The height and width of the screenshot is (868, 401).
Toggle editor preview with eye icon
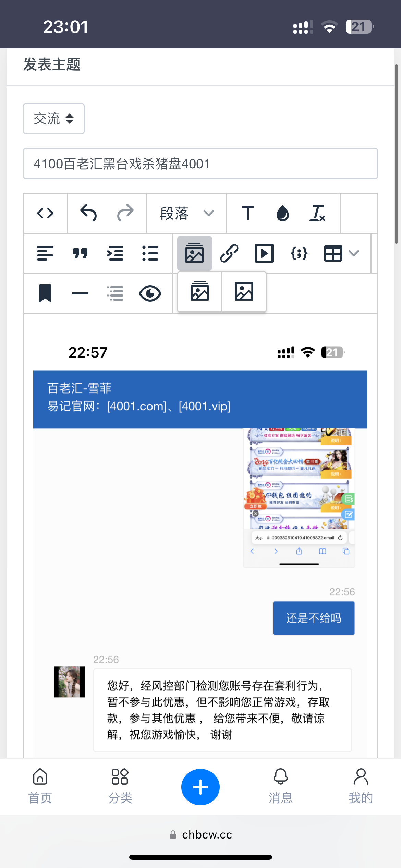pyautogui.click(x=150, y=293)
